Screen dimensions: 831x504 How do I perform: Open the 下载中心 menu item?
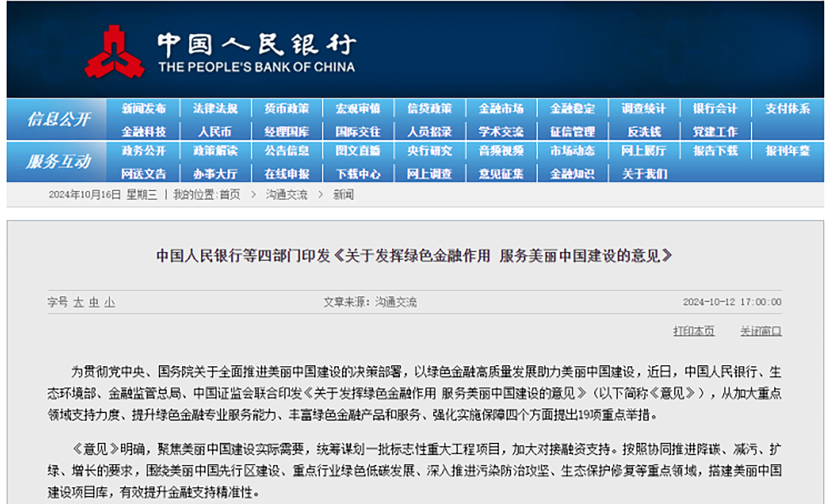(x=358, y=173)
